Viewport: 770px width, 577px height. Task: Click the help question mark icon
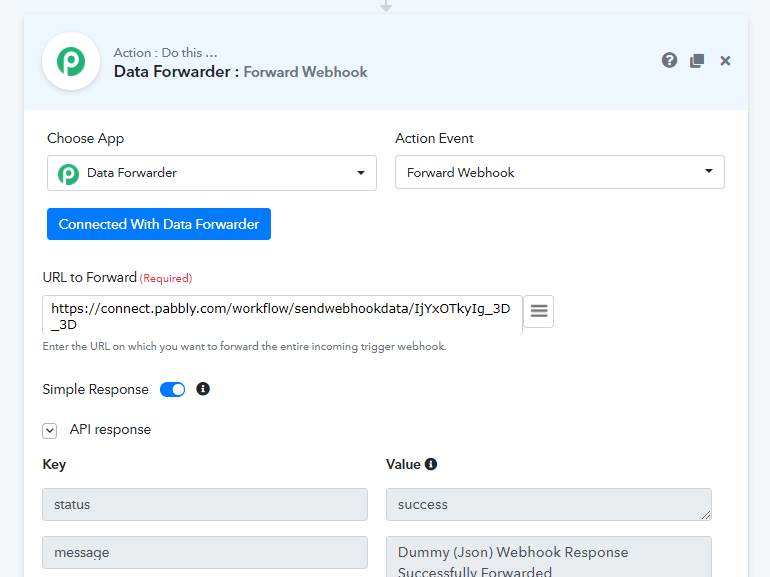(x=670, y=60)
